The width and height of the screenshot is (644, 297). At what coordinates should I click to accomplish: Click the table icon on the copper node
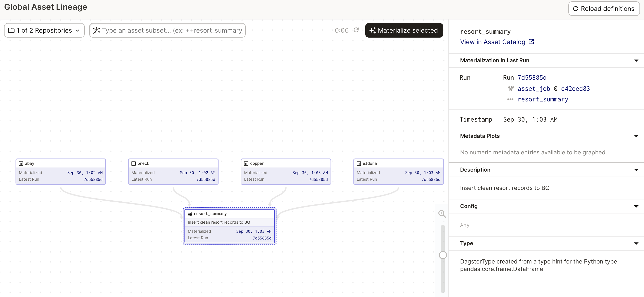click(246, 163)
